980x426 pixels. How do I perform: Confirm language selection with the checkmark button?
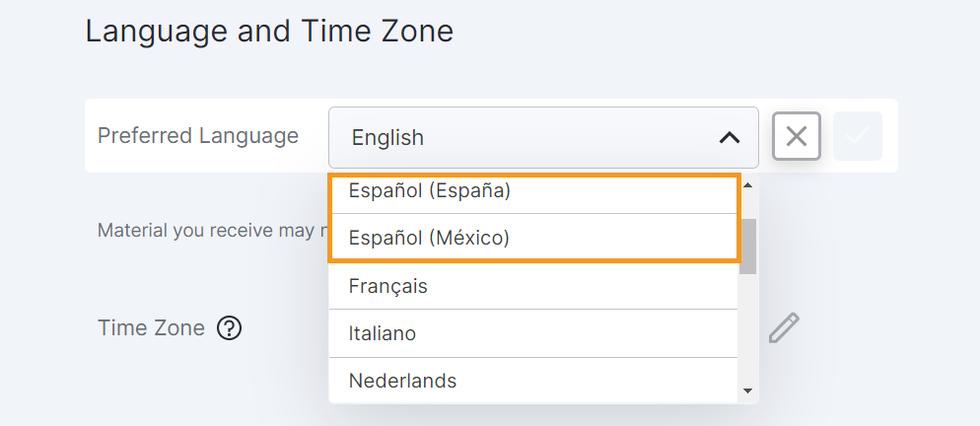point(857,136)
